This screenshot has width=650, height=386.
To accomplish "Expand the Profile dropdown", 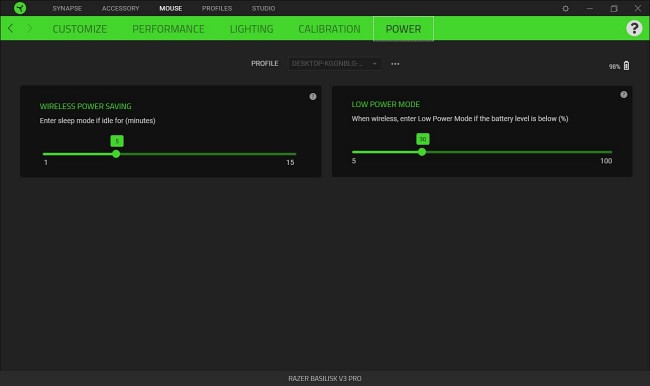I will tap(335, 63).
